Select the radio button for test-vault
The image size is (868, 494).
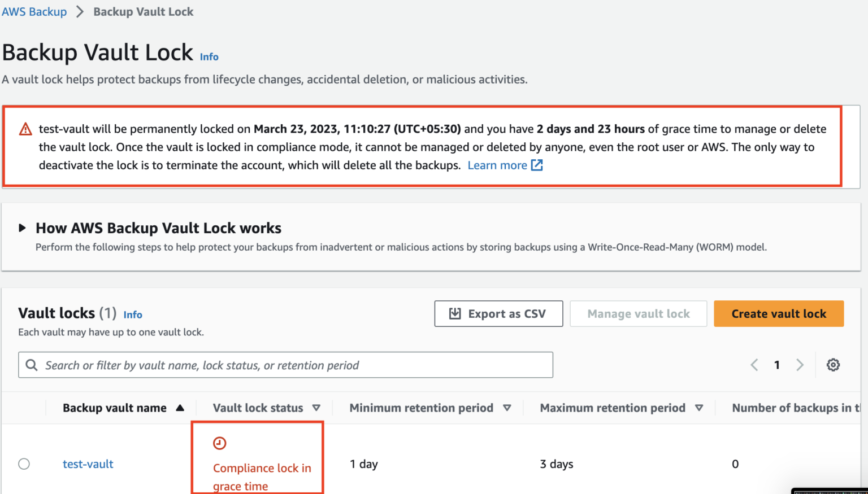coord(24,464)
